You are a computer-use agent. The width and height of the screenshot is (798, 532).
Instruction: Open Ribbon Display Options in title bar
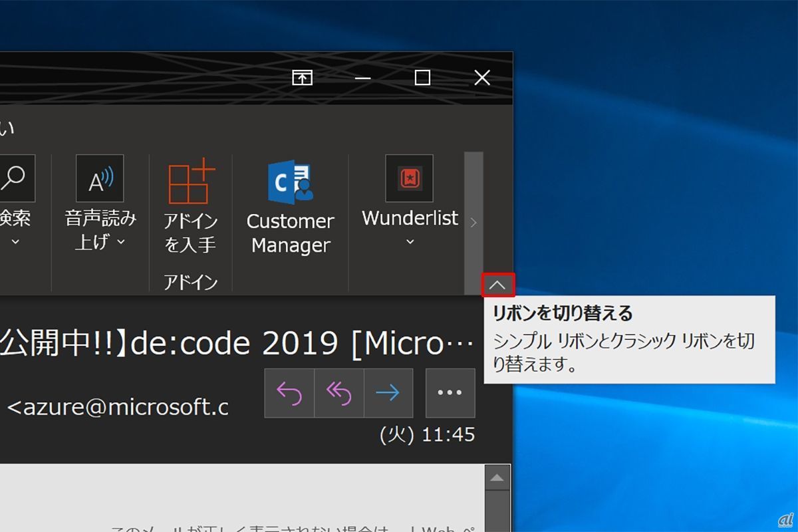(302, 78)
